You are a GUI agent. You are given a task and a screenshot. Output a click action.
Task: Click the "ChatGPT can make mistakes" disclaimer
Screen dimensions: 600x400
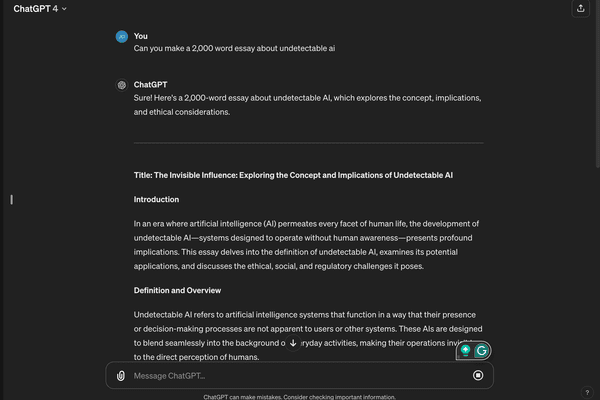[x=300, y=396]
